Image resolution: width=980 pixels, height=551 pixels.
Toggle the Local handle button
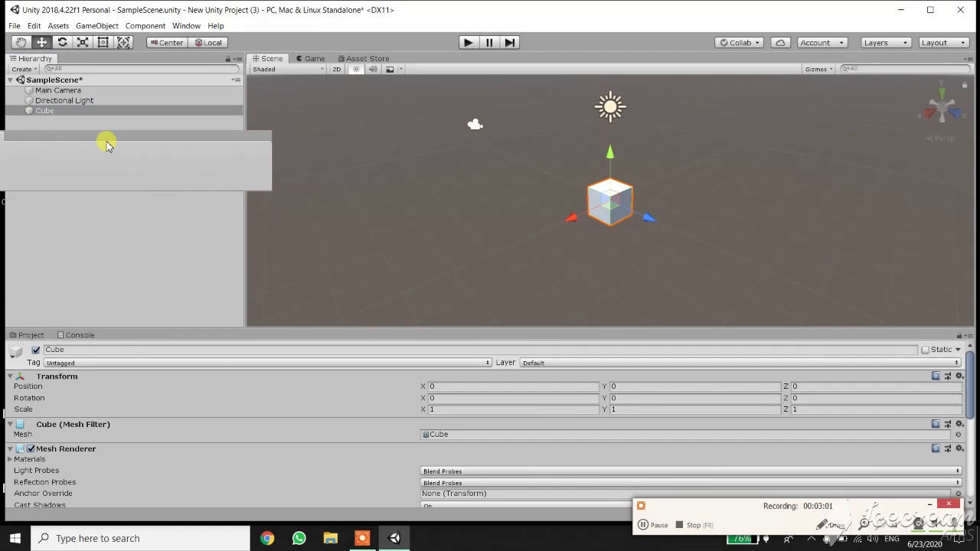(x=208, y=43)
